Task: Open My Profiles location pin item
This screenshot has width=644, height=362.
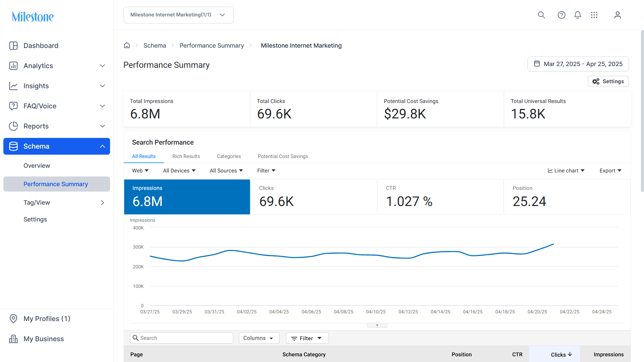Action: [57, 319]
